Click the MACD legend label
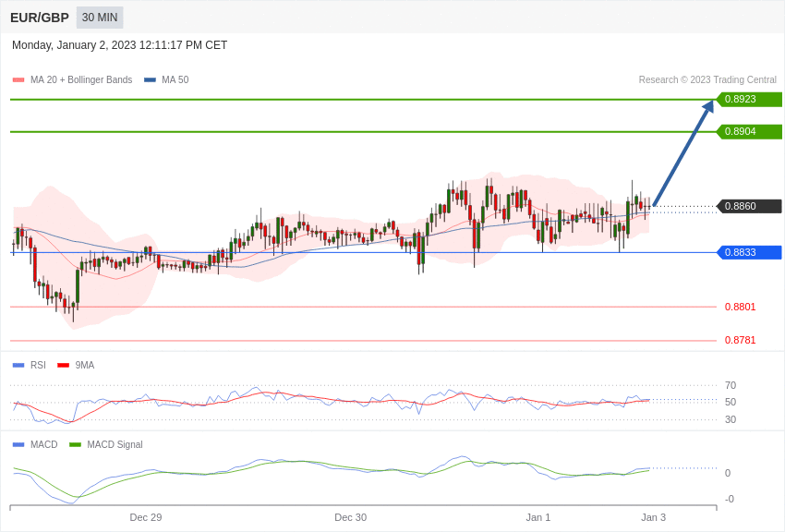 tap(44, 444)
